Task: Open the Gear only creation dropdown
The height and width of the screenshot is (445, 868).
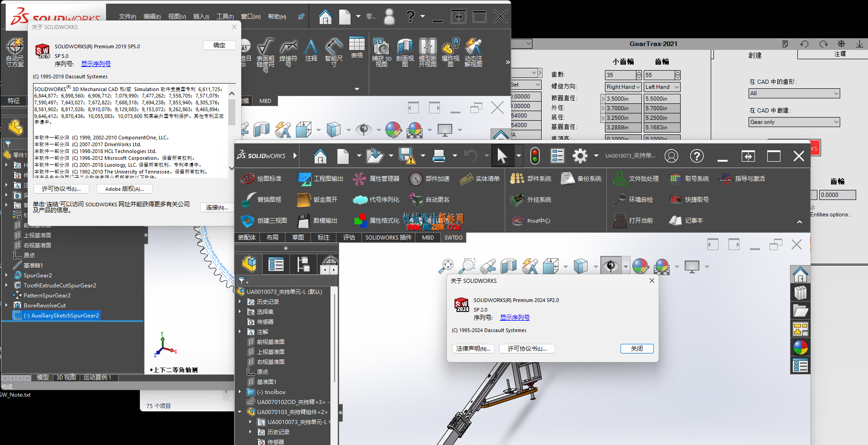Action: [794, 122]
